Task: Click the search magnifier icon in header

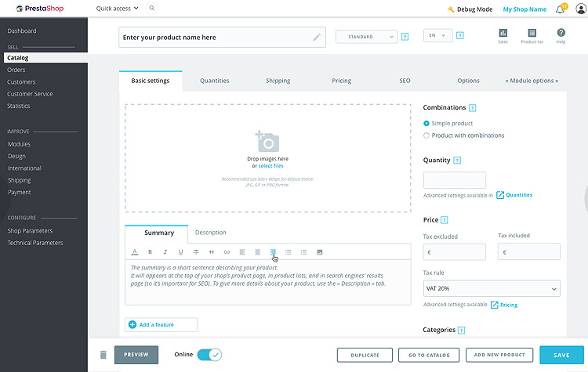Action: (152, 9)
